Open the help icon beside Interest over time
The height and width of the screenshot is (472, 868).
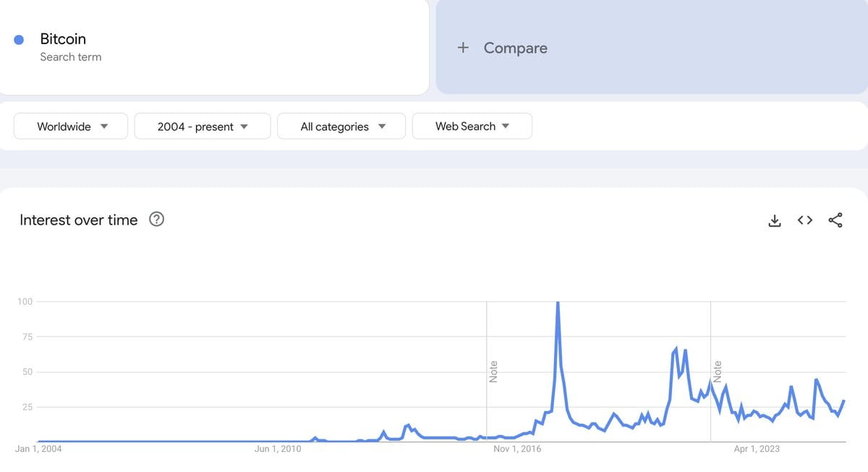point(156,219)
